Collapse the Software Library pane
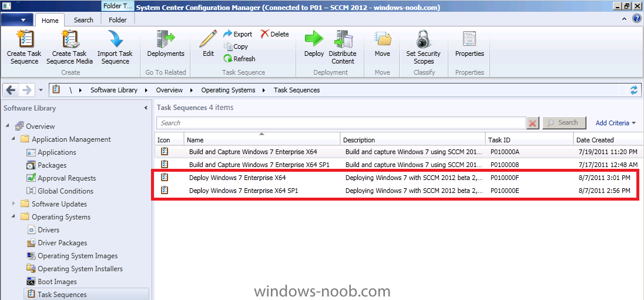644x300 pixels. click(146, 108)
